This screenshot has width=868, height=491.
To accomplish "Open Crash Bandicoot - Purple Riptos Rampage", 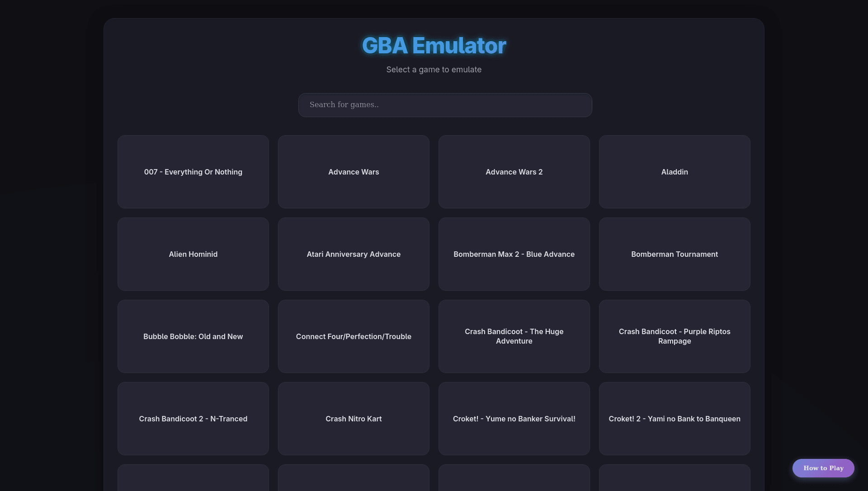I will pyautogui.click(x=675, y=336).
